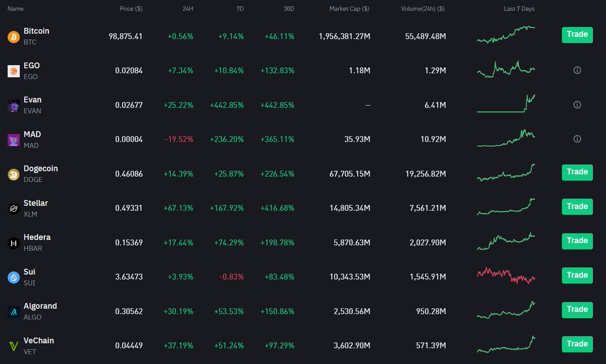Screen dimensions: 606x364
Task: Click the Last 7 Days column header
Action: (519, 9)
